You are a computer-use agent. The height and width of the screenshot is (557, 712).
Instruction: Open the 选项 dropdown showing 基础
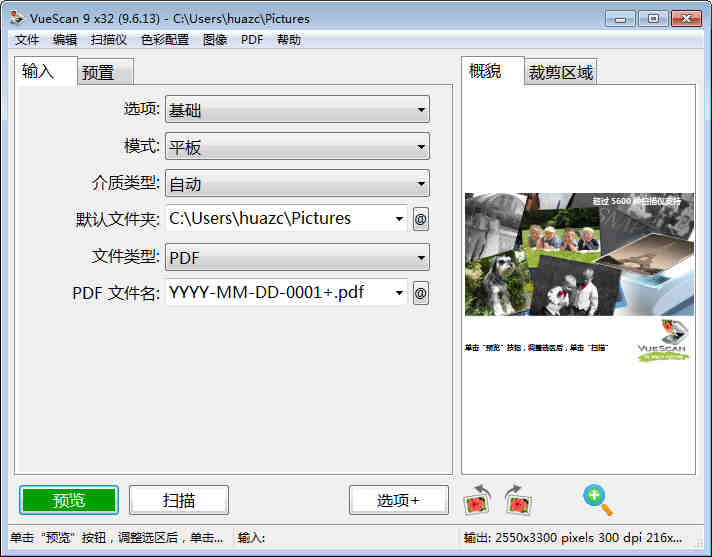coord(297,109)
